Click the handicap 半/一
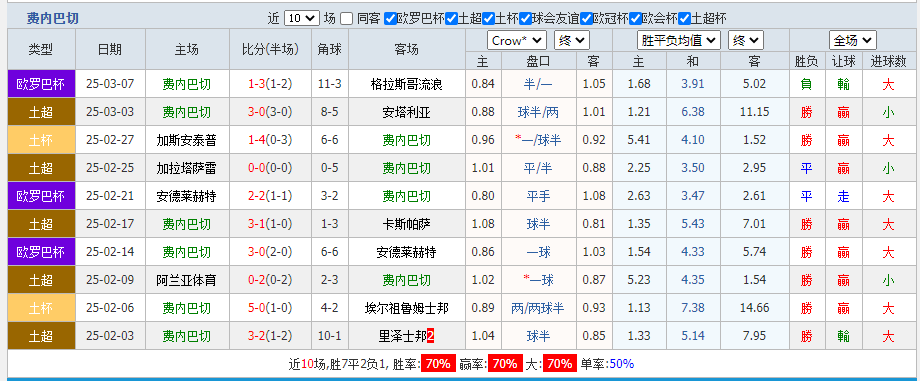920x381 pixels. tap(538, 84)
